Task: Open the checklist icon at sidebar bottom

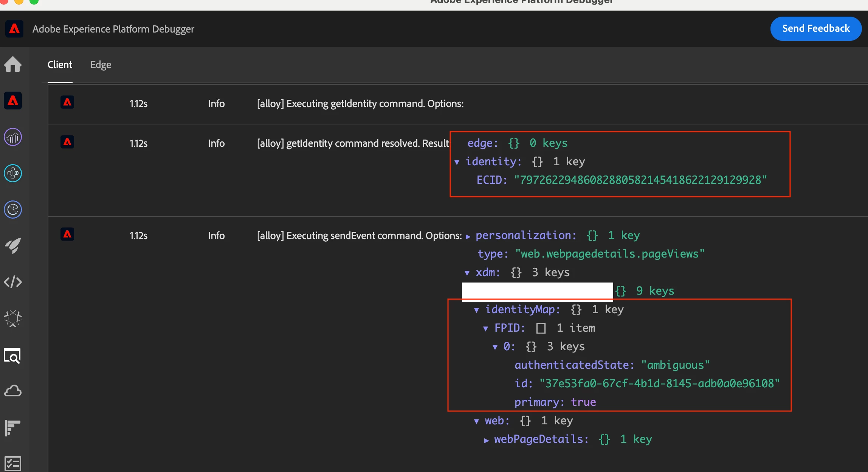Action: tap(13, 464)
